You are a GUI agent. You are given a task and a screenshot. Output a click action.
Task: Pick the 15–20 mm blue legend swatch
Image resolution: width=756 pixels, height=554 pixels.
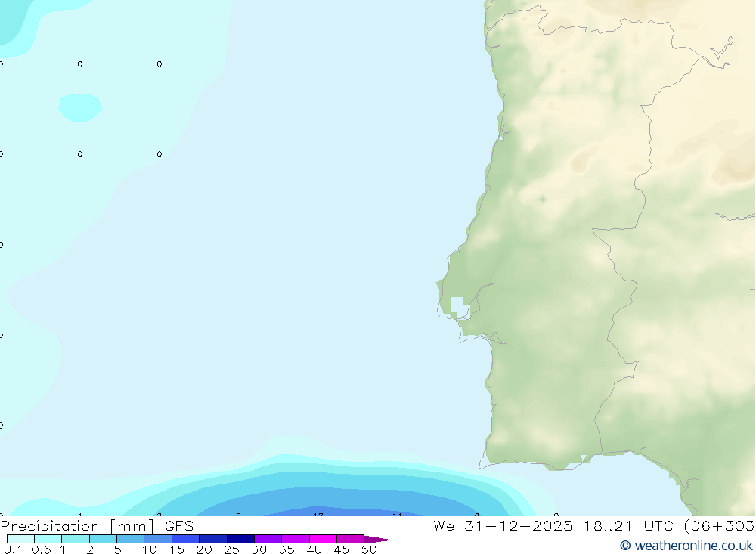point(186,539)
